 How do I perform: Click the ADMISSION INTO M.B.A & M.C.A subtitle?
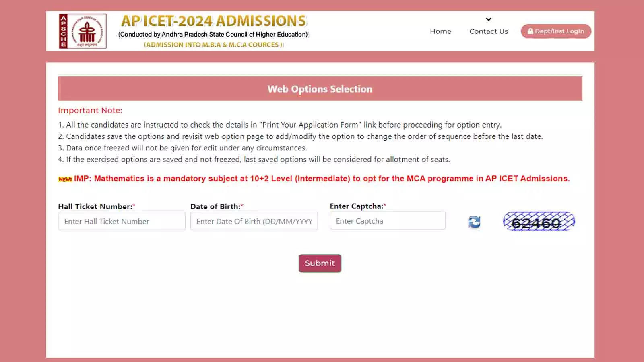pyautogui.click(x=213, y=45)
